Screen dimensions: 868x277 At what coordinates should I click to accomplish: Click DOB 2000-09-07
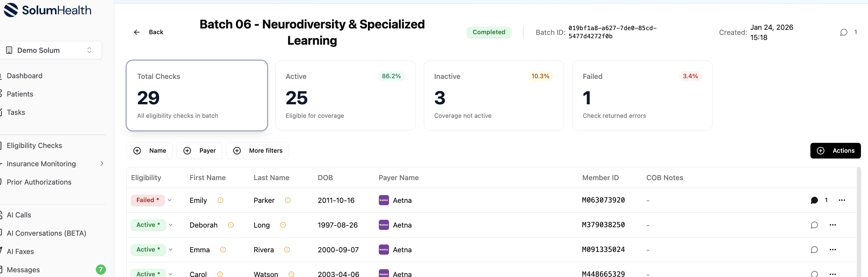pyautogui.click(x=338, y=250)
